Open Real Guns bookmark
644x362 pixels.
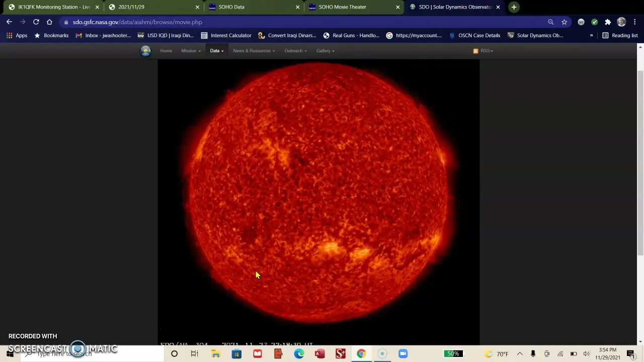(351, 36)
